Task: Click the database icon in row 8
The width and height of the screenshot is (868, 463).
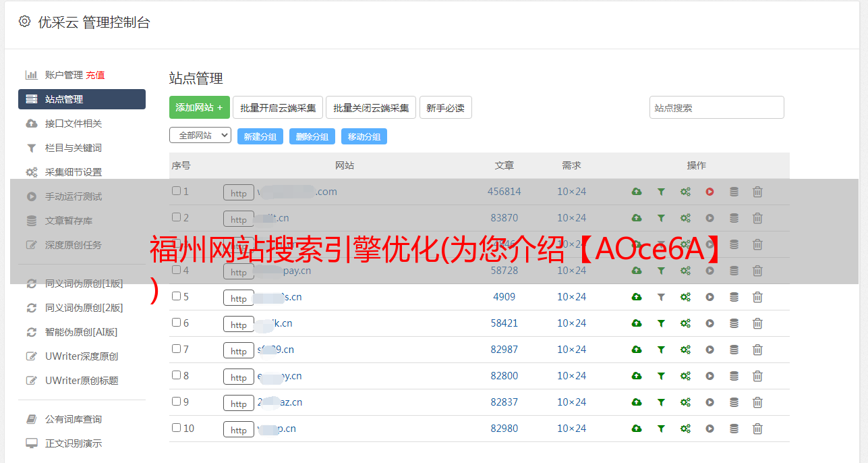Action: click(734, 376)
